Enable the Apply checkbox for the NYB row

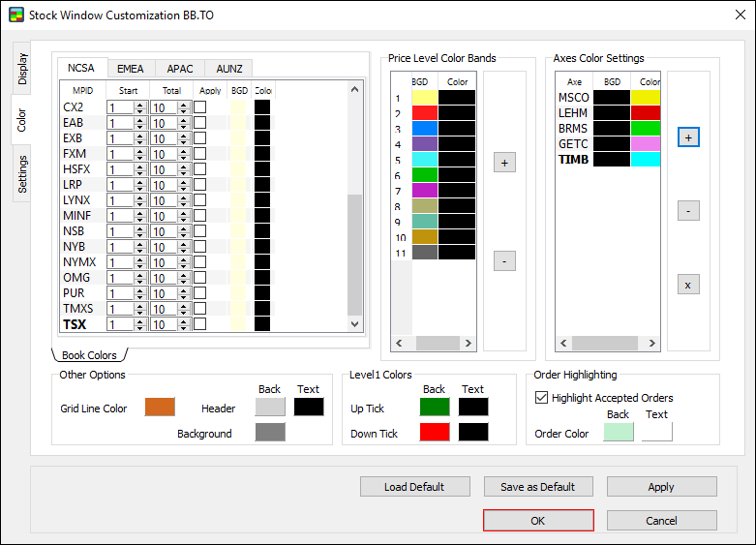(x=199, y=247)
